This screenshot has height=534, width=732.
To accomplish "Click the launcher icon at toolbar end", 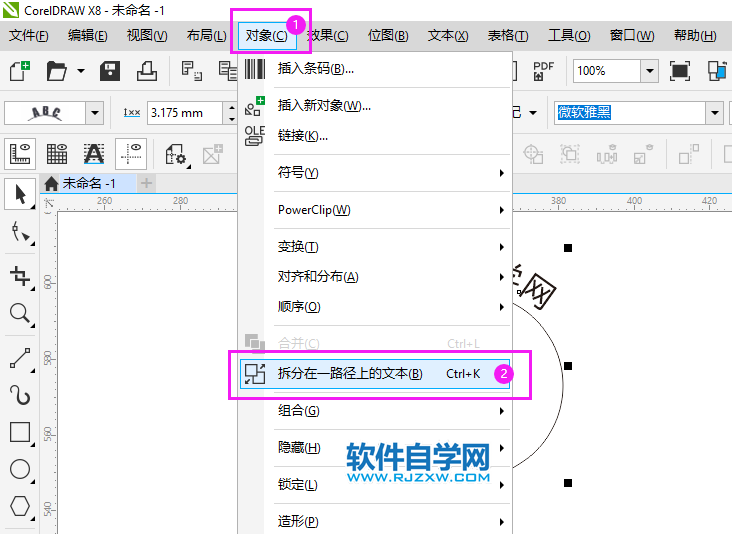I will tap(717, 71).
